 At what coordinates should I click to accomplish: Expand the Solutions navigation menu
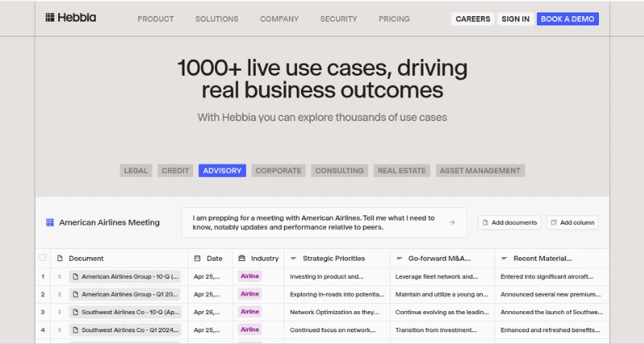tap(217, 19)
